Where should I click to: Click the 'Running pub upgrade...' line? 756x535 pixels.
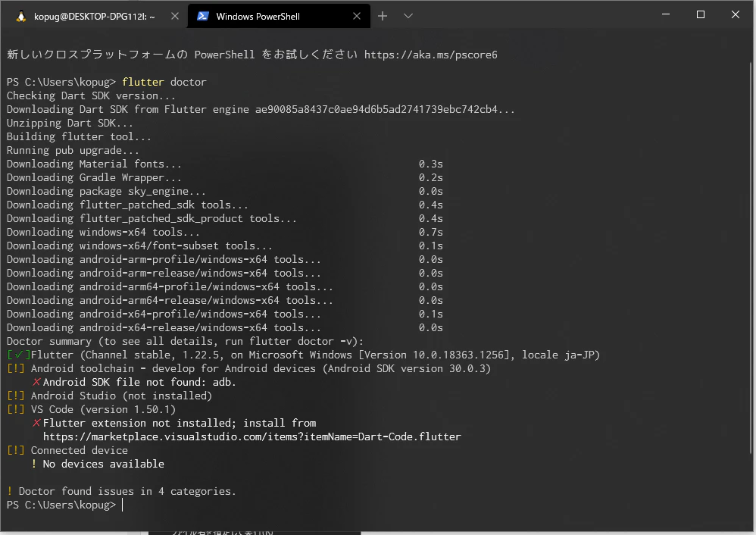point(73,151)
